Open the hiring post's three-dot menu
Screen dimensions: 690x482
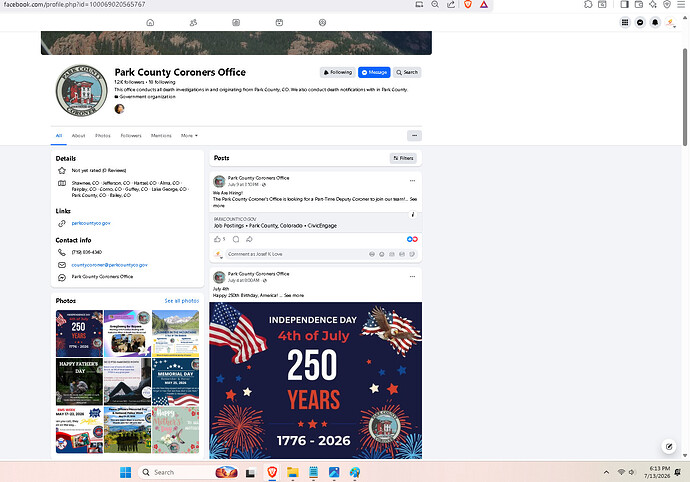[412, 180]
